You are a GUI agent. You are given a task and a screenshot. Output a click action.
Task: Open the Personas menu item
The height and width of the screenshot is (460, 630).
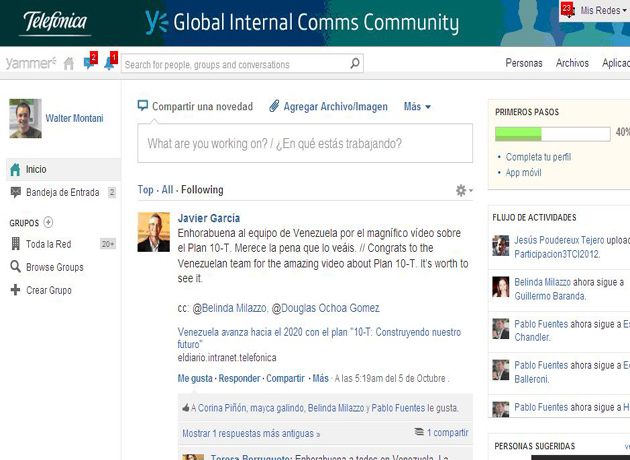[524, 63]
